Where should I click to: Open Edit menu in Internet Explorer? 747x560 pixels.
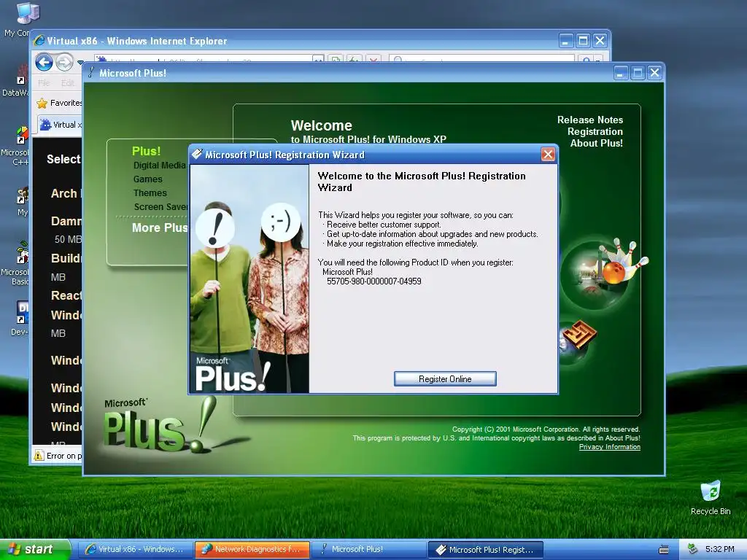pos(68,83)
